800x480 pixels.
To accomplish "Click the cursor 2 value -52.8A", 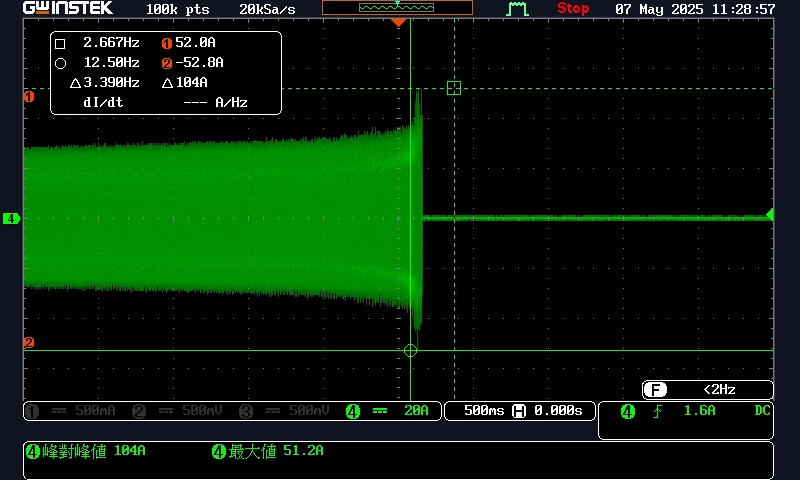I will (193, 63).
